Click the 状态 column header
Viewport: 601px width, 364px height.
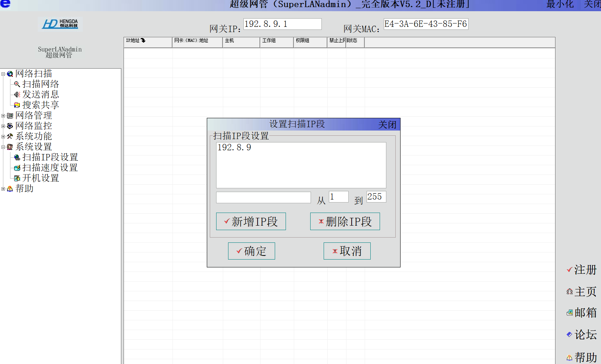pos(355,42)
